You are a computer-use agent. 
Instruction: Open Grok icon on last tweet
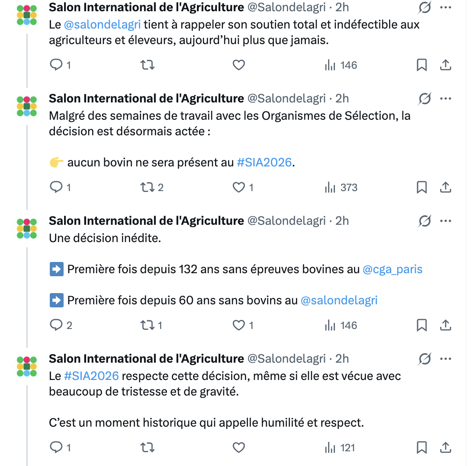[x=425, y=359]
